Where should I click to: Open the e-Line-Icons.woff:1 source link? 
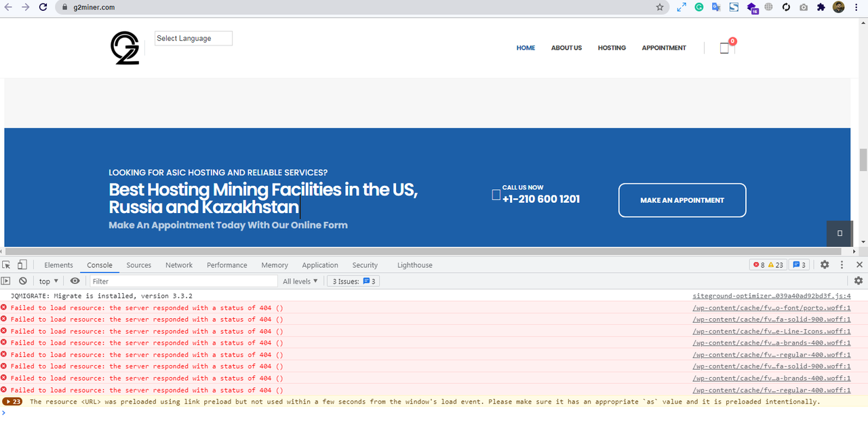click(x=772, y=332)
